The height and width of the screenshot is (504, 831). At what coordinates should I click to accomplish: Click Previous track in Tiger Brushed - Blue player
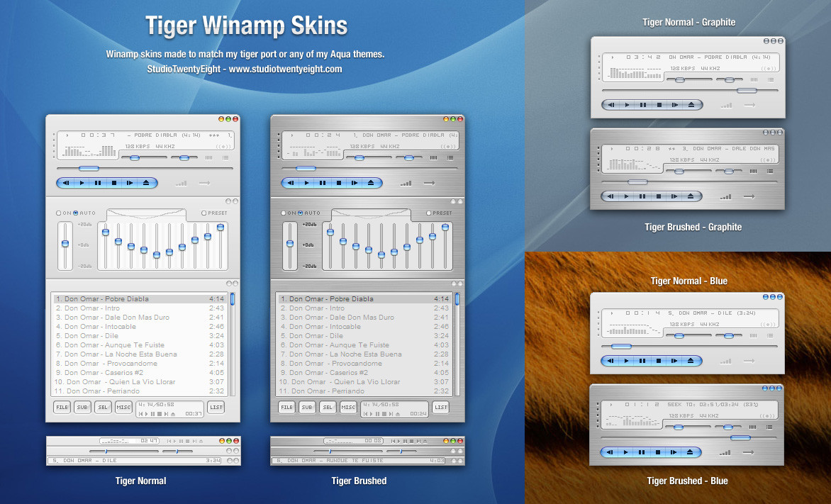[x=610, y=452]
